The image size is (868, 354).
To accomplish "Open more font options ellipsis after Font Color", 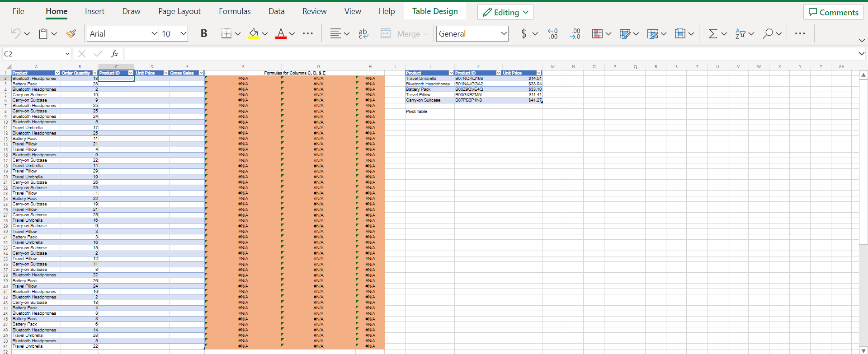I will (308, 33).
